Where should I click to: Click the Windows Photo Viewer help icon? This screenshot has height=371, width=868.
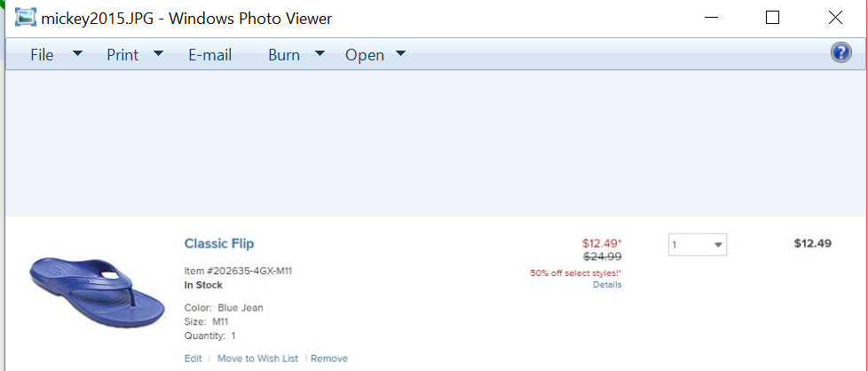point(840,53)
